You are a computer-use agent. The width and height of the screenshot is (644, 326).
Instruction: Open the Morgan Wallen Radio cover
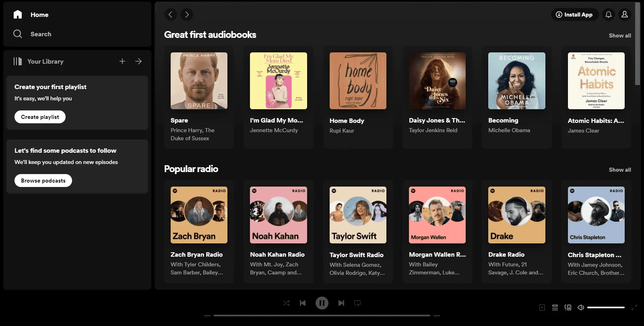pos(437,215)
